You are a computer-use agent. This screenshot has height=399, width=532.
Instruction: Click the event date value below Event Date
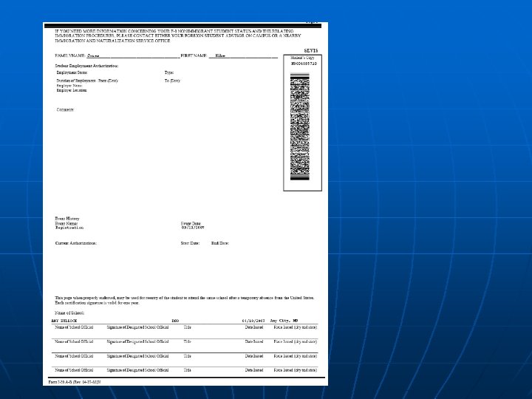click(x=193, y=228)
